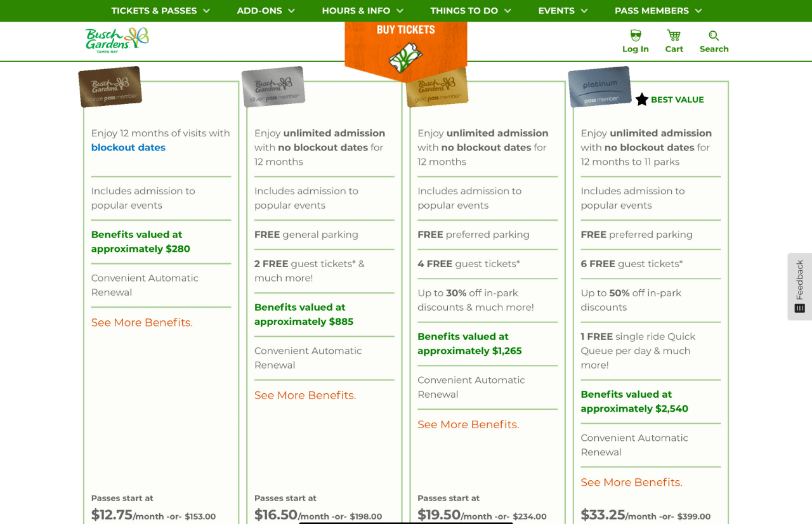Open See More Benefits for bronze pass
The width and height of the screenshot is (812, 524).
coord(142,322)
